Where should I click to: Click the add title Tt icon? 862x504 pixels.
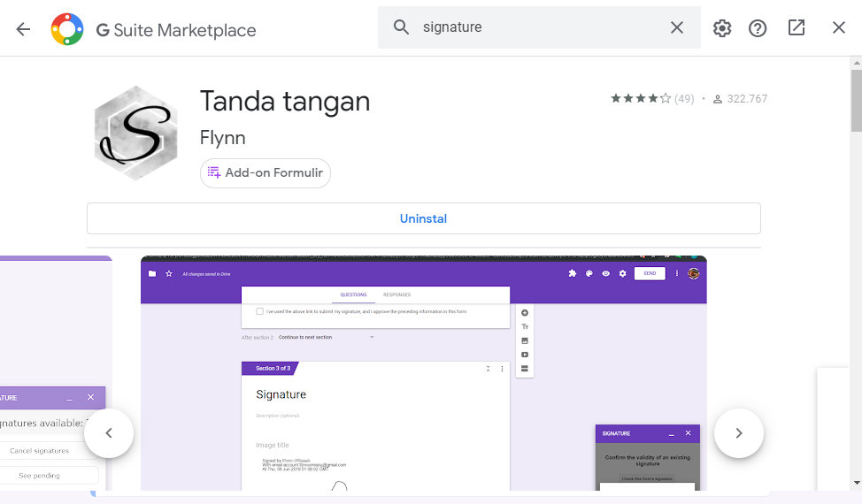click(x=525, y=326)
